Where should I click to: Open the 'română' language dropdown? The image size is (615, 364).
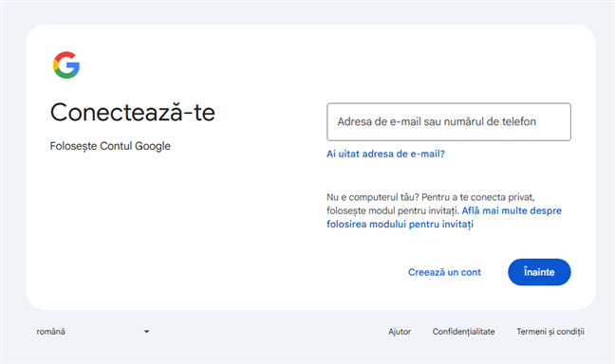93,332
